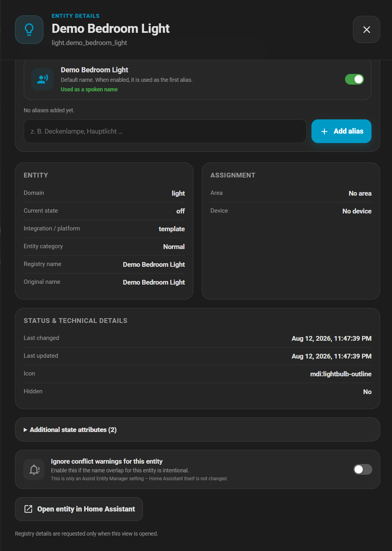
Task: Click the Original name value Demo Bedroom Light
Action: tap(154, 282)
